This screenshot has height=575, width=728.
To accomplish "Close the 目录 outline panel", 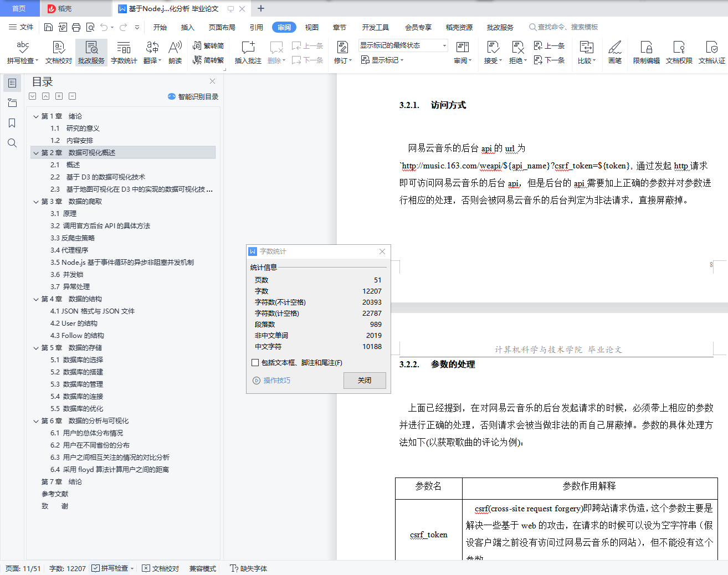I will coord(212,81).
